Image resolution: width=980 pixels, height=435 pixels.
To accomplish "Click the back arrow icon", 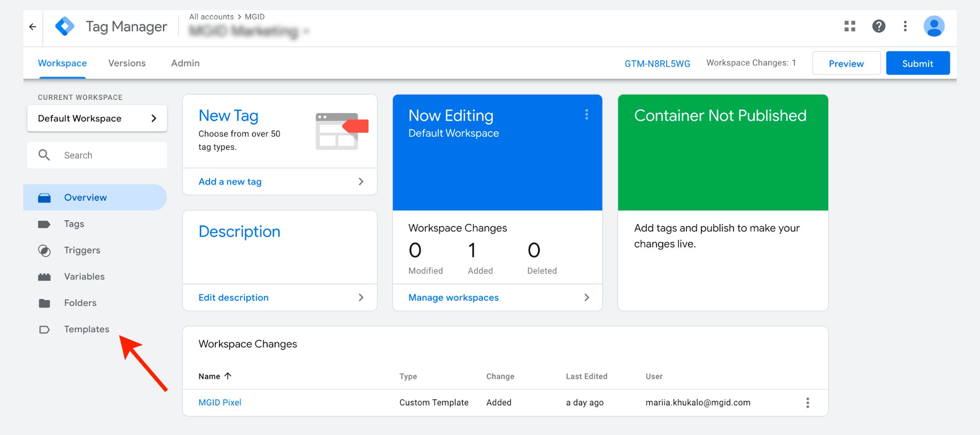I will (x=33, y=27).
